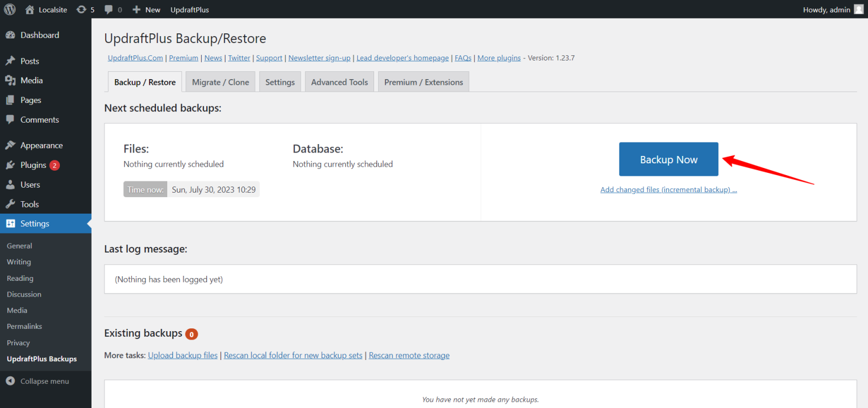Open Plugins via its plug icon
Image resolution: width=868 pixels, height=408 pixels.
(11, 164)
